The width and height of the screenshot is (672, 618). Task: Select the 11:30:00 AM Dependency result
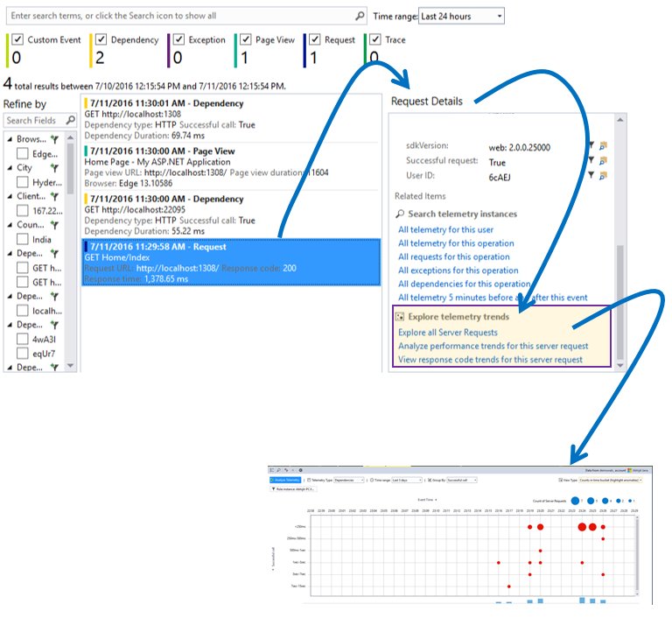231,214
